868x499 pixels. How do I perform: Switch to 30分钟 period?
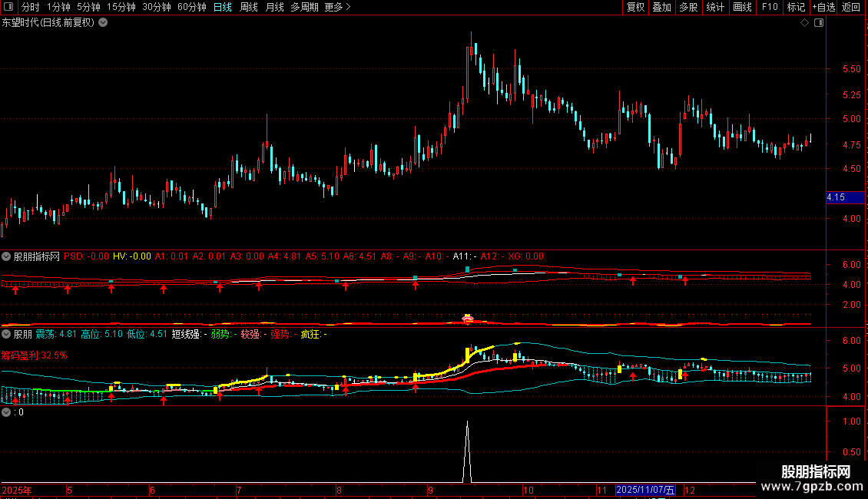click(157, 7)
